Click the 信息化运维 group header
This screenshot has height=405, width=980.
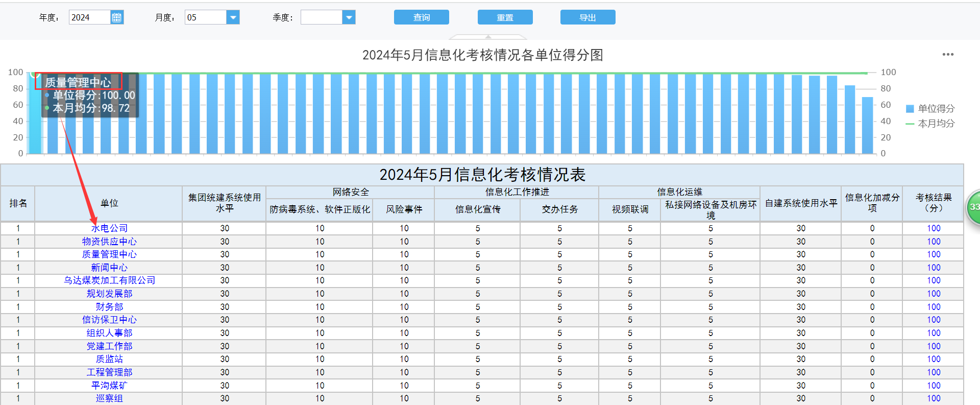[x=679, y=192]
